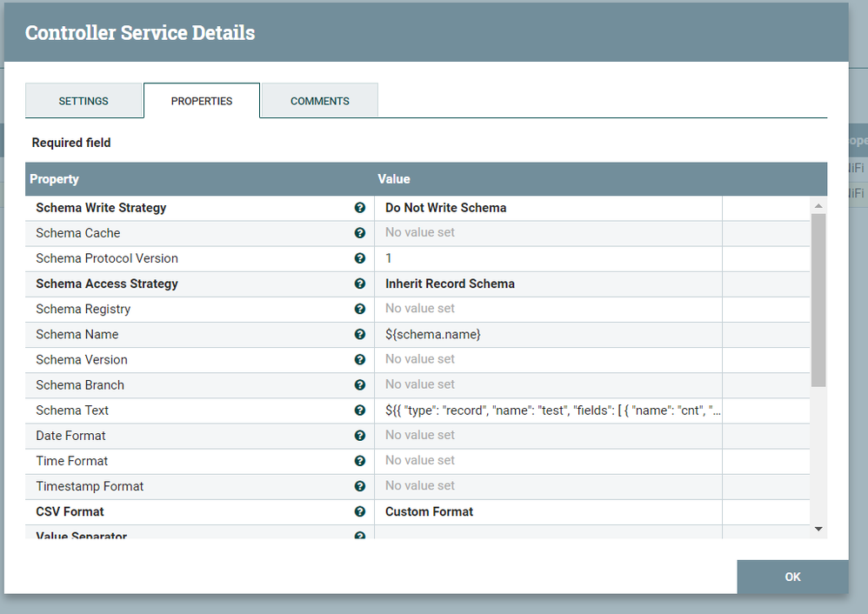Click help icon for Schema Write Strategy

[360, 208]
